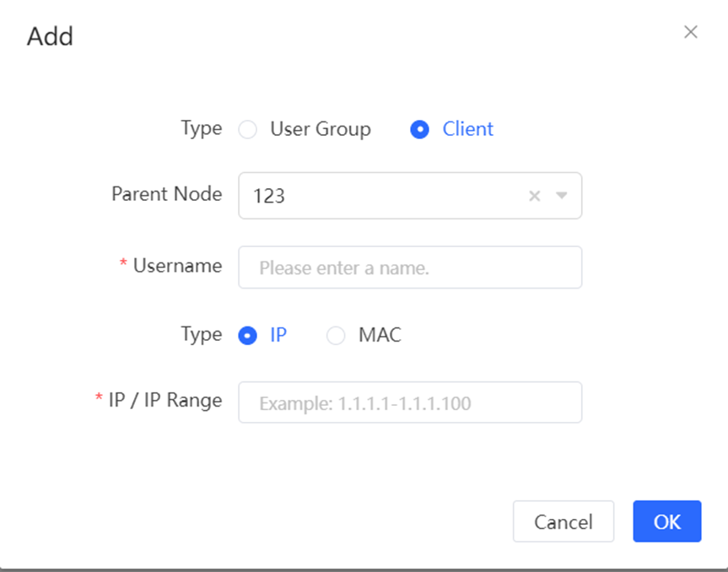This screenshot has width=728, height=572.
Task: Click the blue "IP" option label text
Action: point(278,335)
